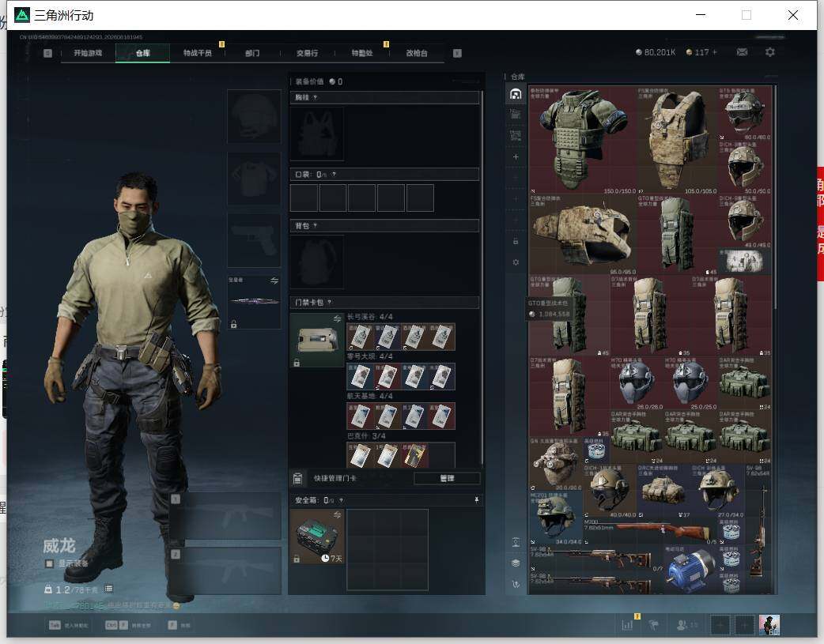824x644 pixels.
Task: Click the plus add-storage sidebar icon
Action: click(516, 157)
